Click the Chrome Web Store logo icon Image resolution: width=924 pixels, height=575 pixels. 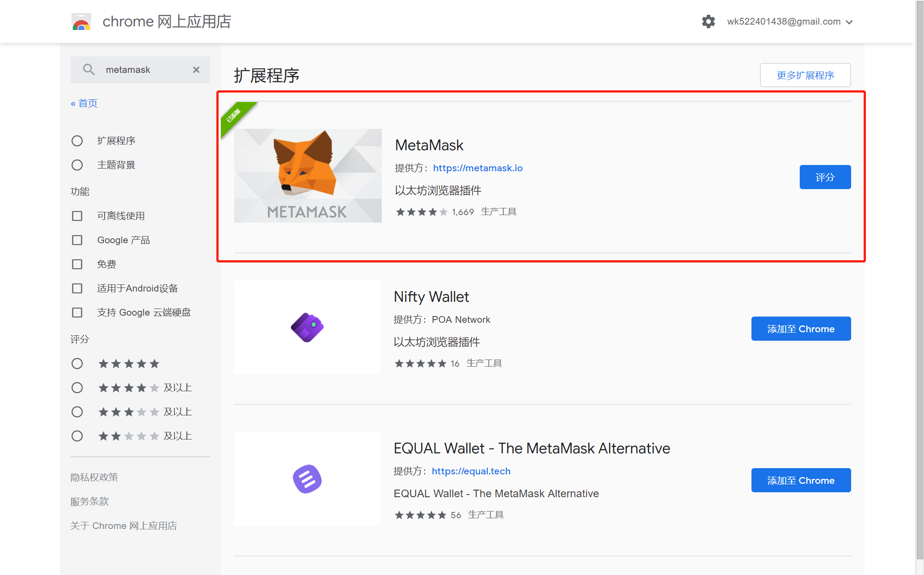tap(81, 21)
